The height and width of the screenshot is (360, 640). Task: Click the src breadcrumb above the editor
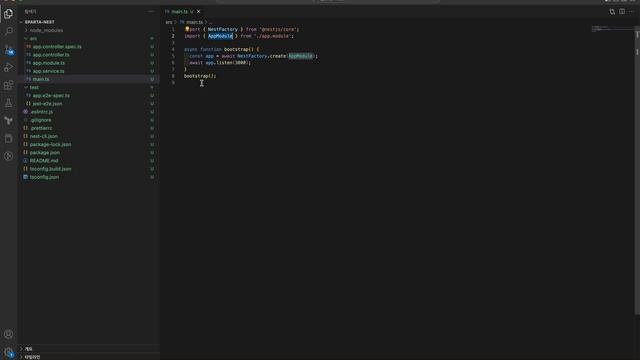tap(169, 22)
